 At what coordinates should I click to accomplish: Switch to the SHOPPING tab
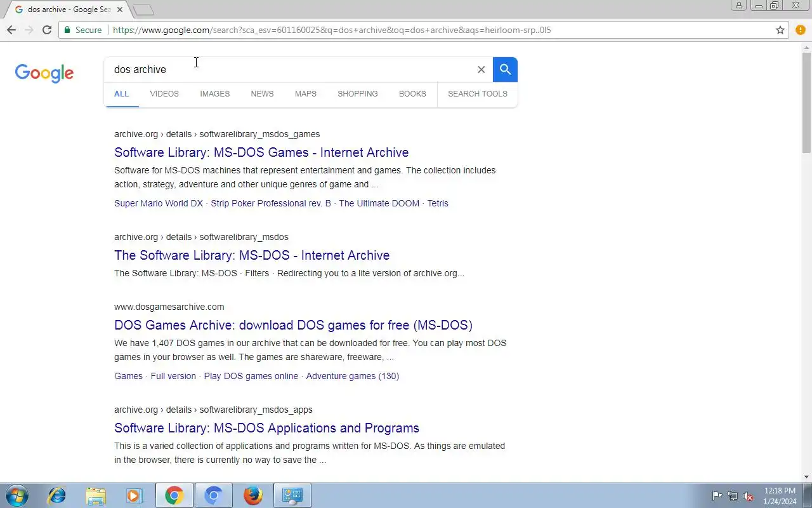357,94
